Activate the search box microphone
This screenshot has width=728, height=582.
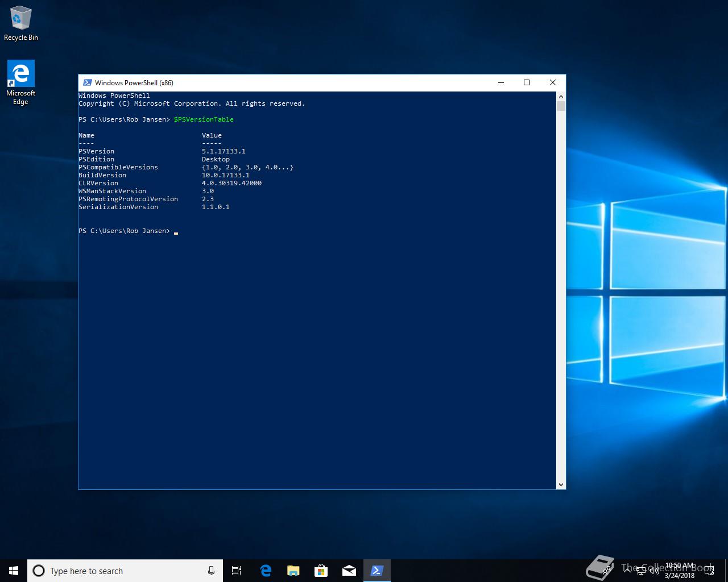pos(211,571)
